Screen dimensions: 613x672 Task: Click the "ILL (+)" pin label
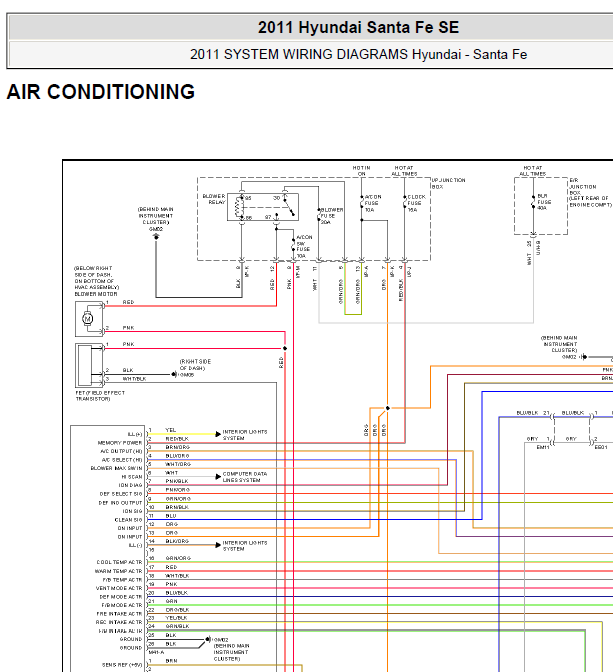coord(135,434)
